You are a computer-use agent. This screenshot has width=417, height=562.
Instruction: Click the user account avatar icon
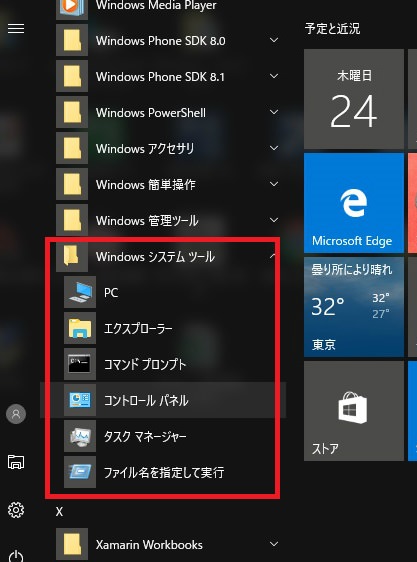(x=16, y=414)
